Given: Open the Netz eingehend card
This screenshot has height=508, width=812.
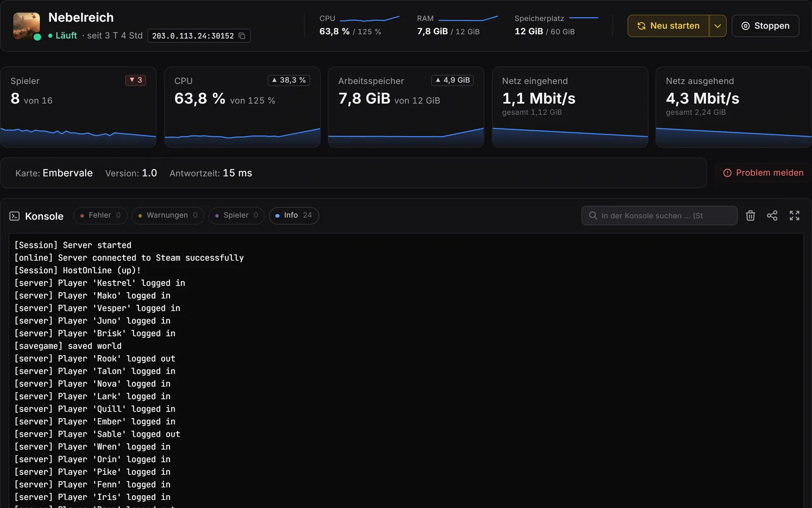Looking at the screenshot, I should (570, 107).
